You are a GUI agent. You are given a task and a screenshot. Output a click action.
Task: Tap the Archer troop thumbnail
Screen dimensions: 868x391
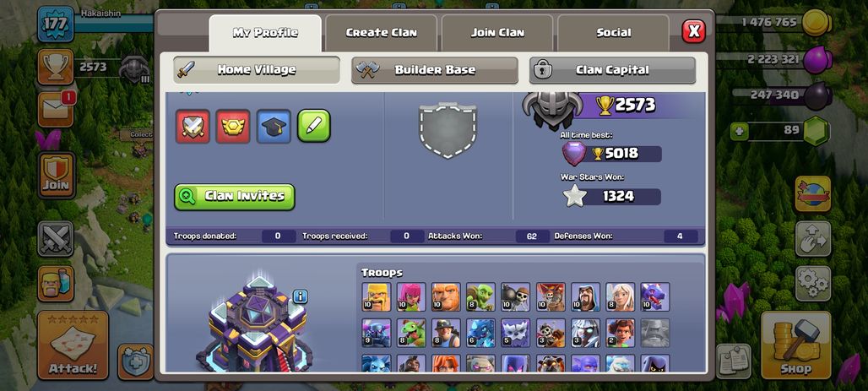point(411,297)
